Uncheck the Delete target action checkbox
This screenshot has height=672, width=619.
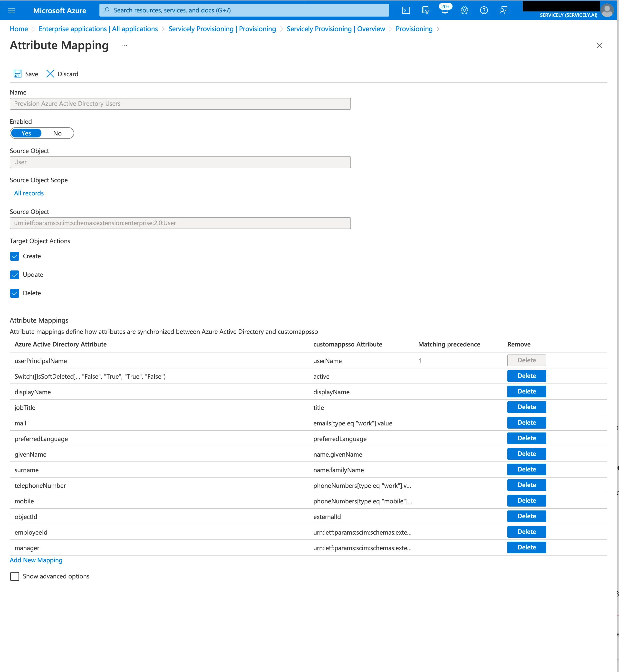point(15,293)
